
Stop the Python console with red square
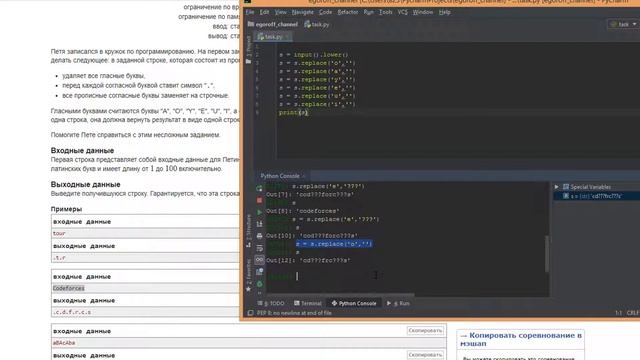259,200
